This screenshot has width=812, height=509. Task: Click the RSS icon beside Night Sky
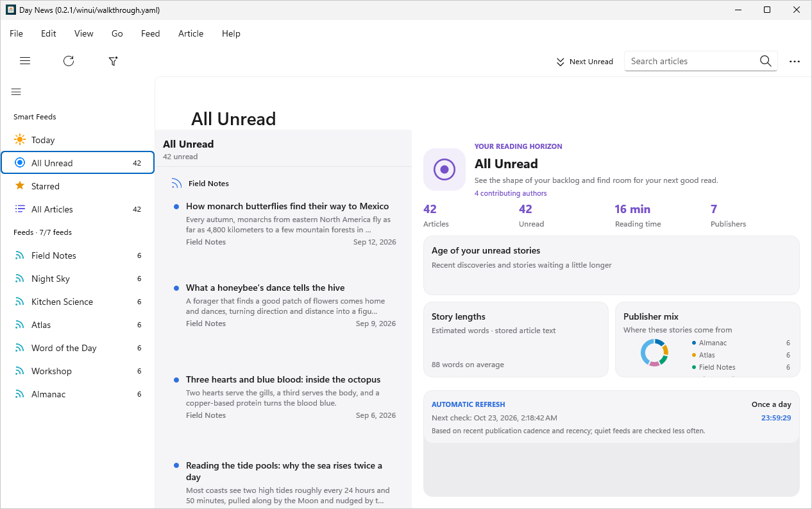coord(20,279)
